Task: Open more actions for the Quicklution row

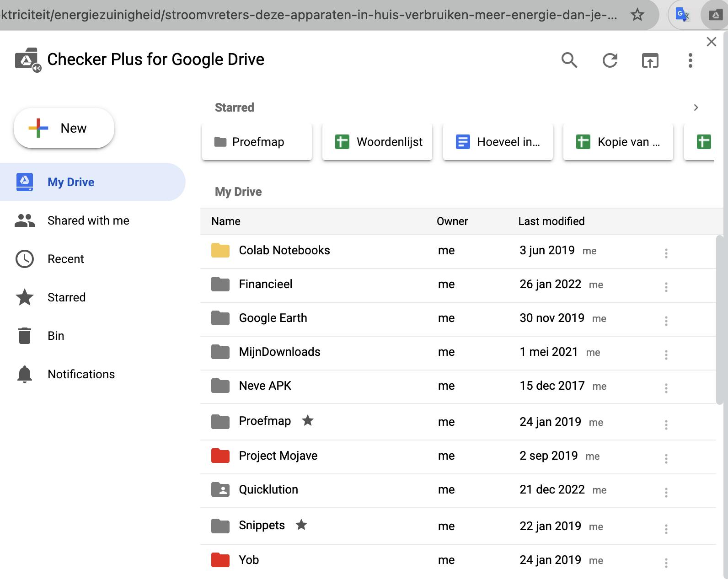Action: (x=666, y=492)
